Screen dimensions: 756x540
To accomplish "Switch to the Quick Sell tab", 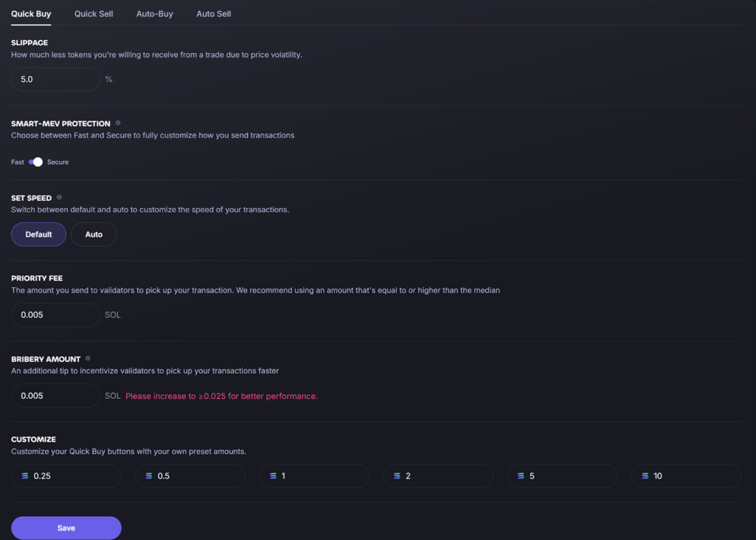I will [94, 14].
